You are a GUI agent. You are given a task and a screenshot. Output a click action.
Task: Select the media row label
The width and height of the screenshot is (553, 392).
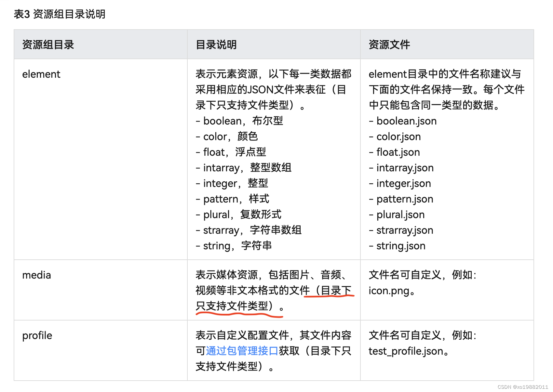pos(36,275)
